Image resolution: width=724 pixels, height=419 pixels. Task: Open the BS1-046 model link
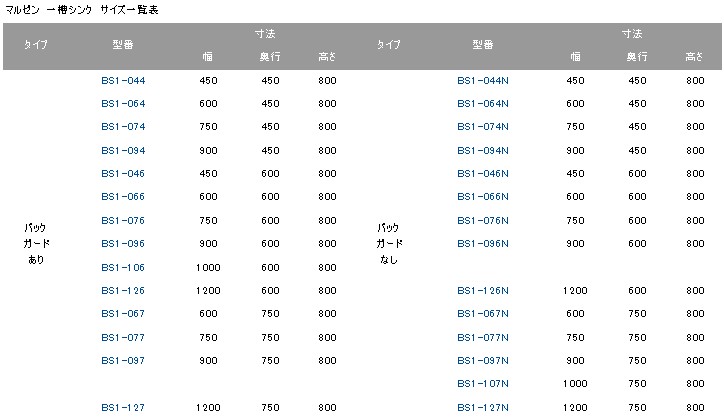pyautogui.click(x=123, y=174)
